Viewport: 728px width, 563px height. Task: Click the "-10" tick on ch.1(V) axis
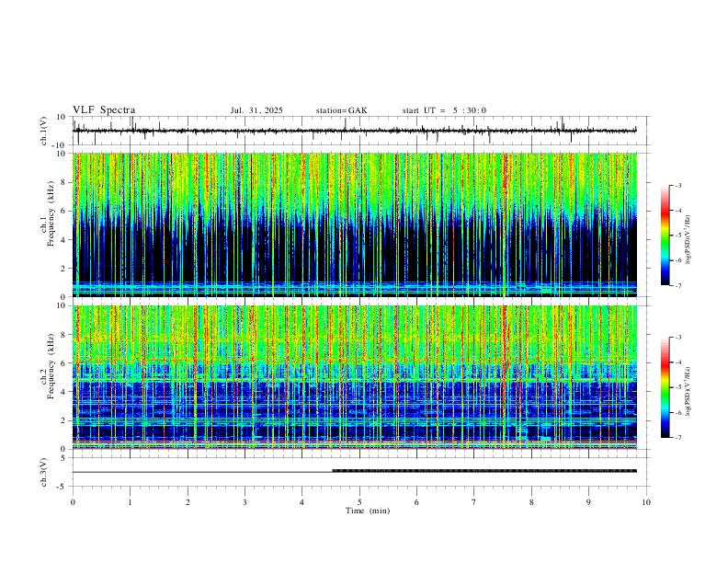point(60,145)
